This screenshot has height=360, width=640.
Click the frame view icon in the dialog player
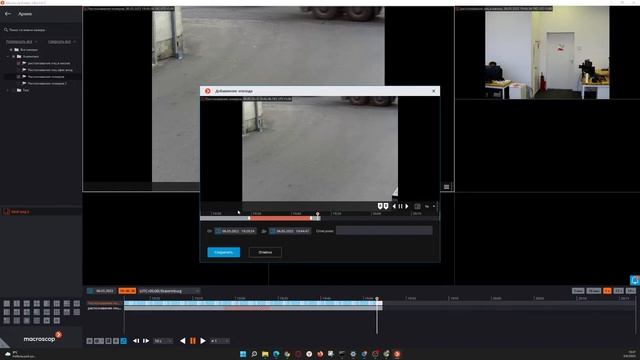click(417, 207)
